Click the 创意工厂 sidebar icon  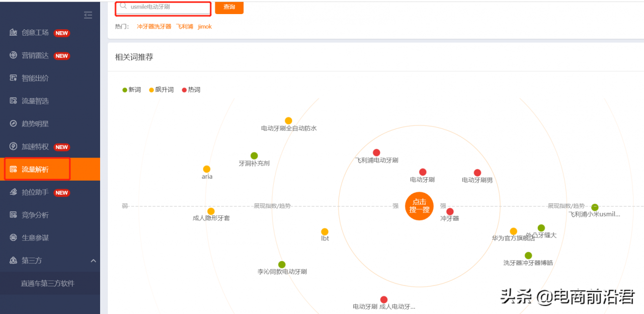tap(14, 33)
